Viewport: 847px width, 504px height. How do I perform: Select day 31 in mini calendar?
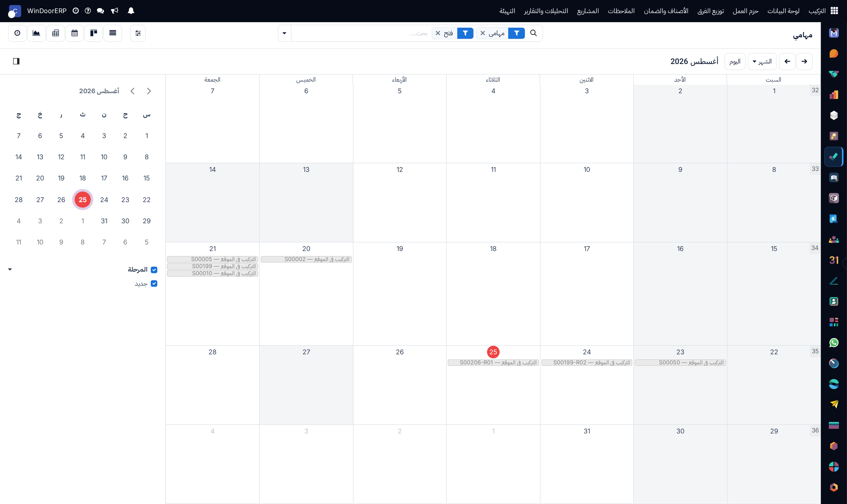(104, 221)
